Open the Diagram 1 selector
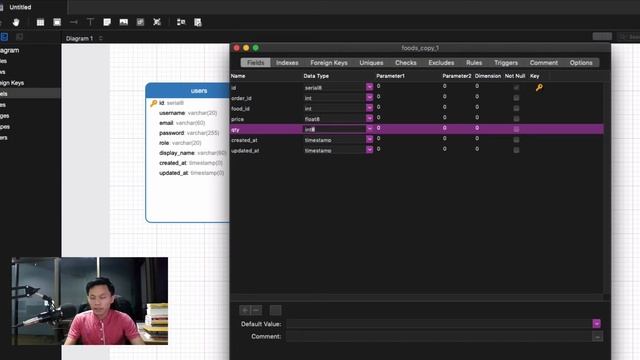640x360 pixels. [84, 38]
